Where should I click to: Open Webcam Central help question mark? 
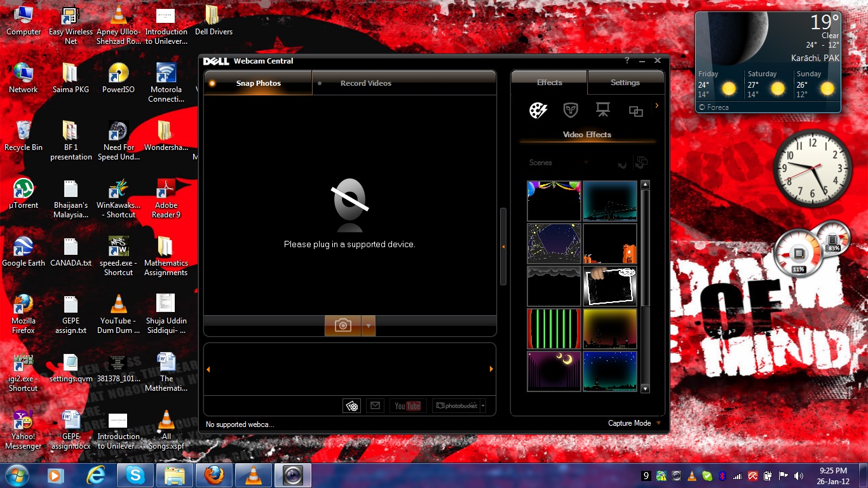(627, 60)
